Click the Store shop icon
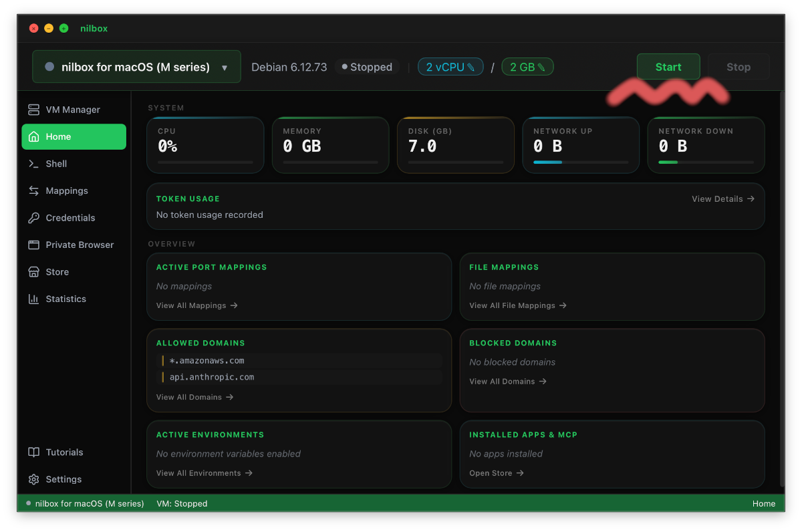Image resolution: width=802 pixels, height=532 pixels. (x=33, y=272)
